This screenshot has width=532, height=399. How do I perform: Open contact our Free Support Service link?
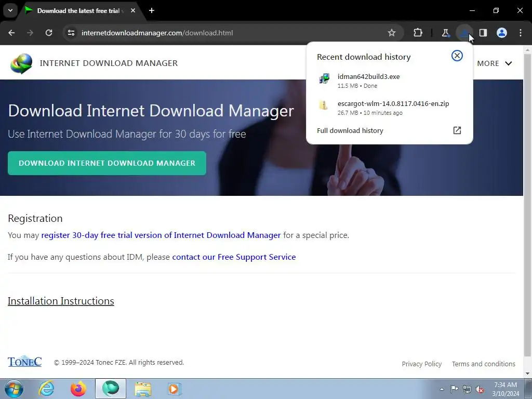(x=234, y=257)
